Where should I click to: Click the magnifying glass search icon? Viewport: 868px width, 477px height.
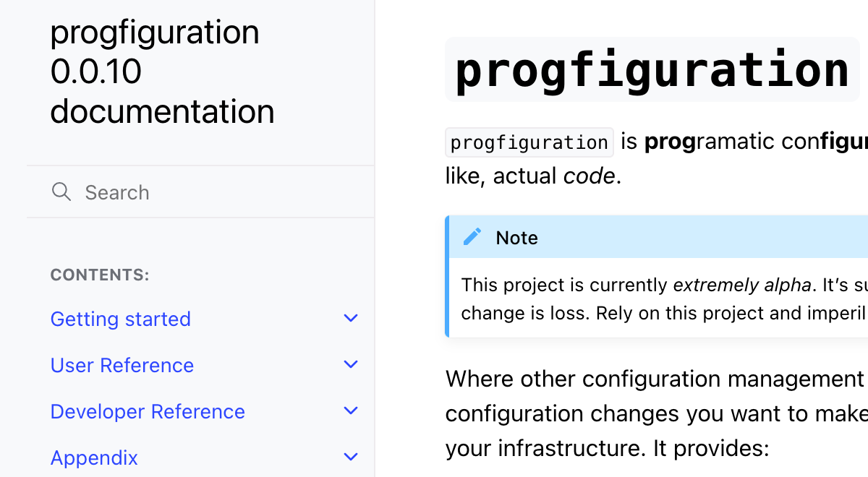pos(61,192)
